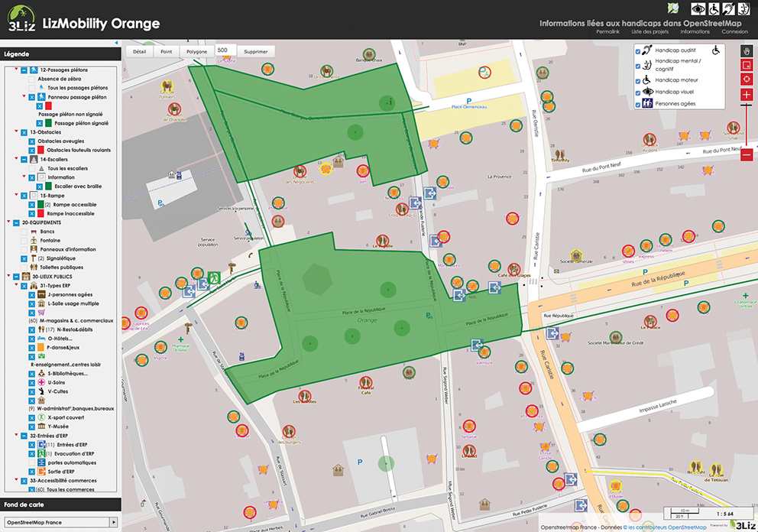Enable the portes automatiques layer
Screen dimensions: 758x532
pos(31,463)
